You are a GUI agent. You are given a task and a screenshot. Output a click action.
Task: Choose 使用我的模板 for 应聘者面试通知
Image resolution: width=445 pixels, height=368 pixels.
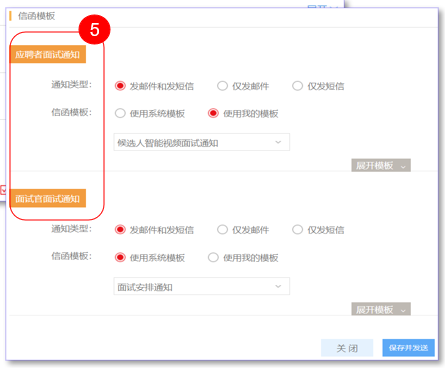213,113
